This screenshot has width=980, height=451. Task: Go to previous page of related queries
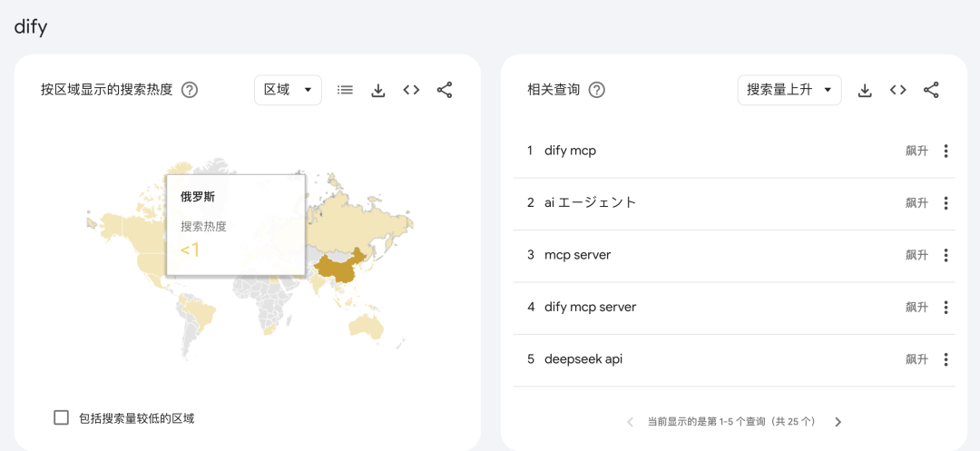(x=631, y=422)
